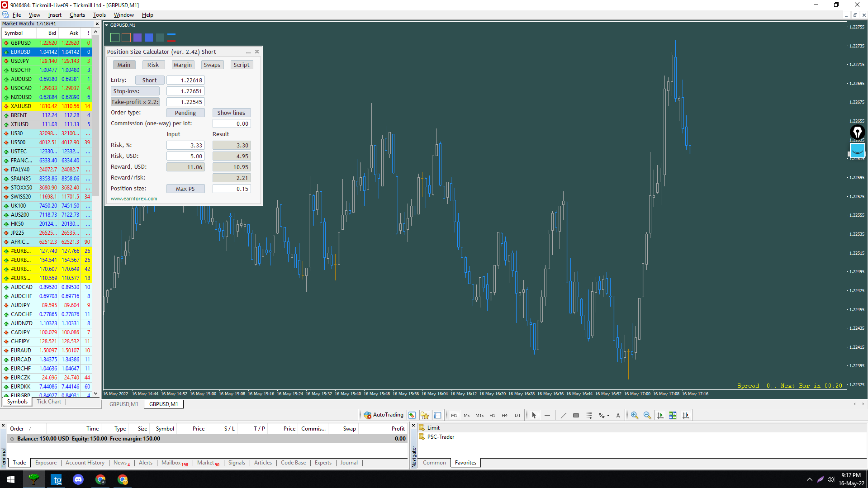Select XAUUSD row in Market Watch
The width and height of the screenshot is (868, 488).
pyautogui.click(x=47, y=106)
